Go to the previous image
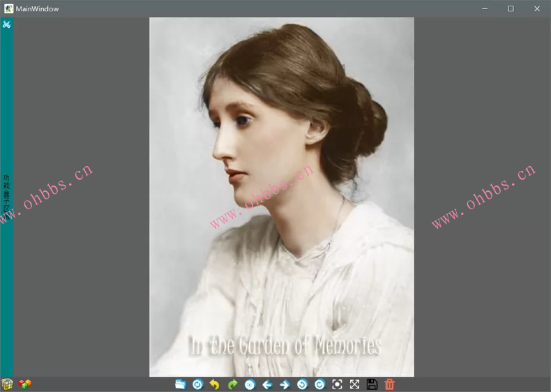This screenshot has width=551, height=392. click(267, 384)
